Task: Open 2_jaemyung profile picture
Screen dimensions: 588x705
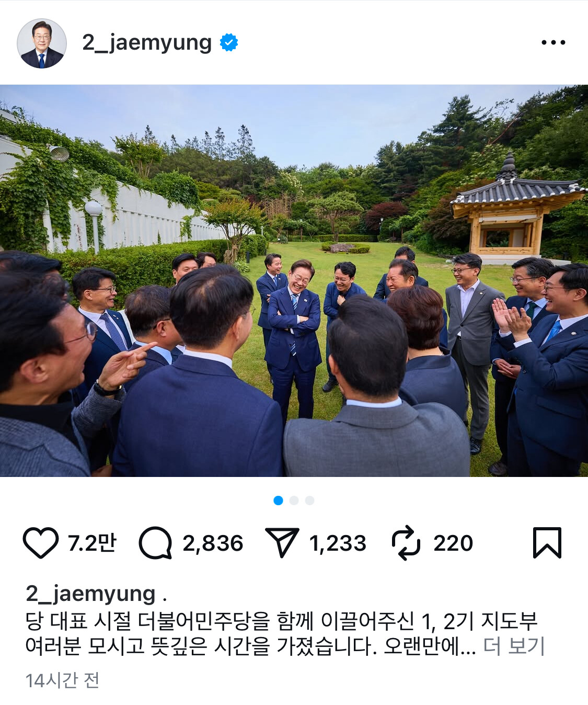Action: [42, 43]
